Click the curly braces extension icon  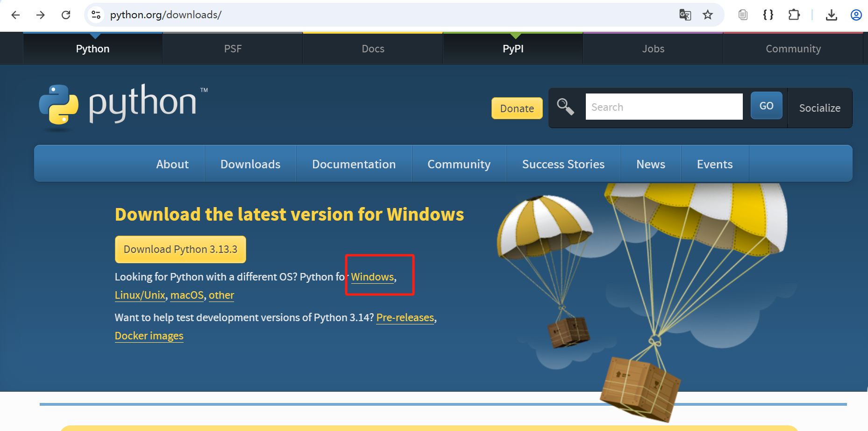(768, 15)
